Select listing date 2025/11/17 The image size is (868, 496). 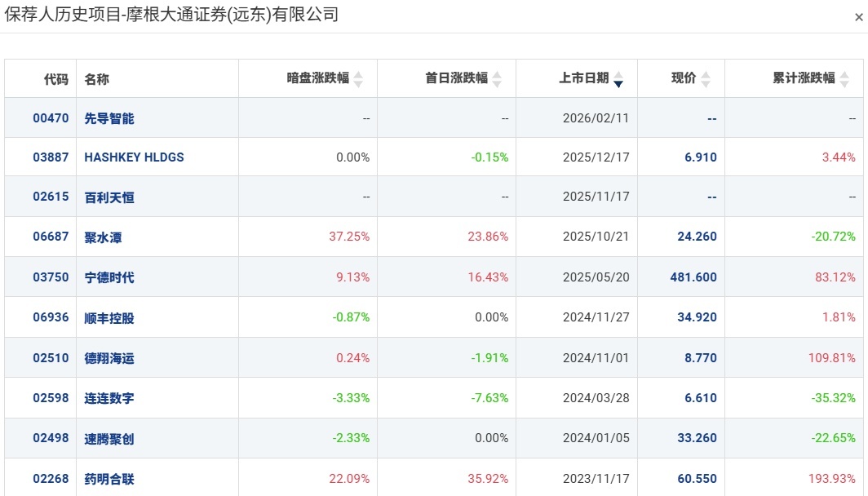pos(596,197)
